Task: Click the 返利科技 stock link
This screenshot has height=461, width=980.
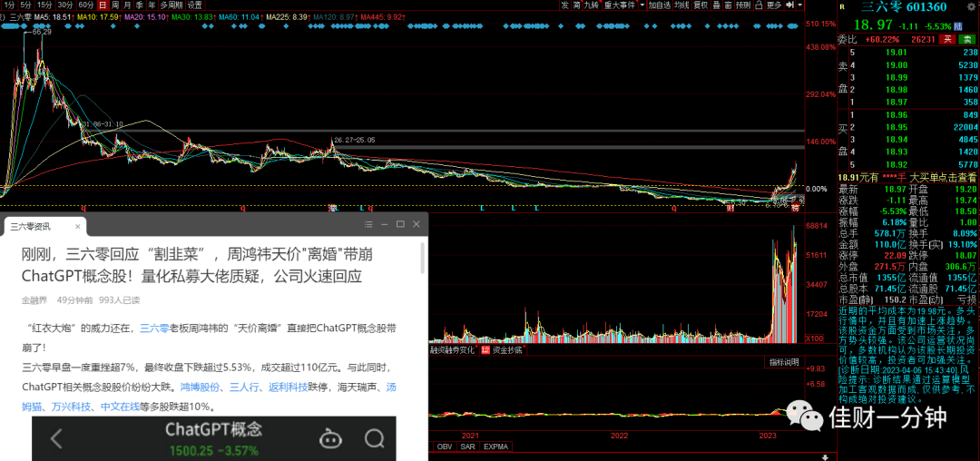Action: pyautogui.click(x=288, y=387)
